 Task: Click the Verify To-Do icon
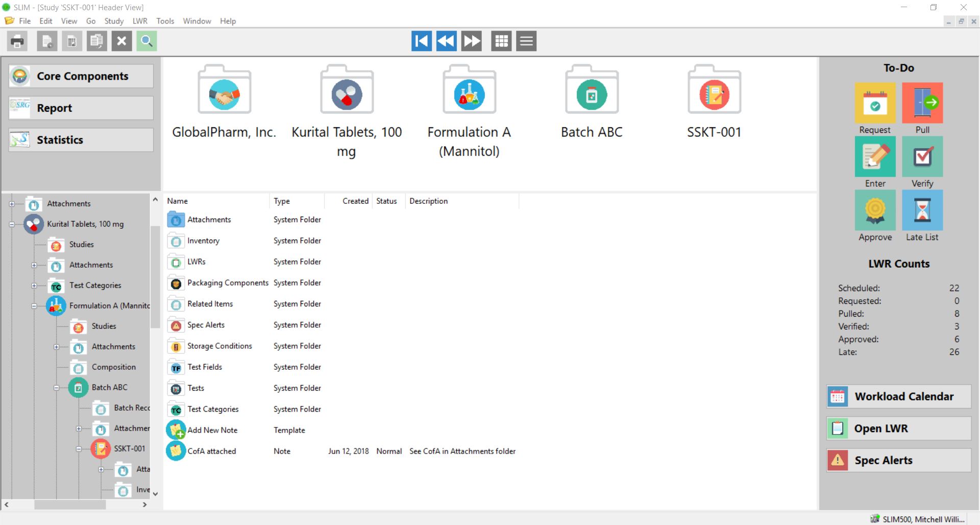pyautogui.click(x=922, y=156)
